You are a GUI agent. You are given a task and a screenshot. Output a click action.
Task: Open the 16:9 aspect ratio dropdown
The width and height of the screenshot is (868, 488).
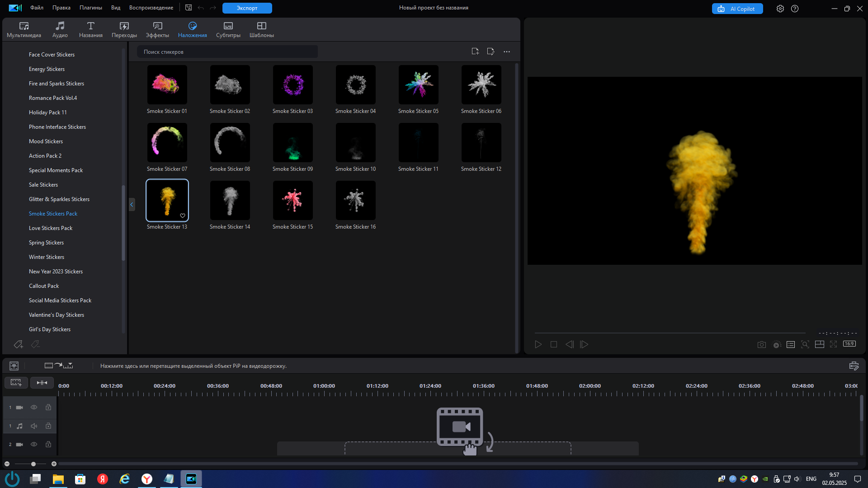849,344
